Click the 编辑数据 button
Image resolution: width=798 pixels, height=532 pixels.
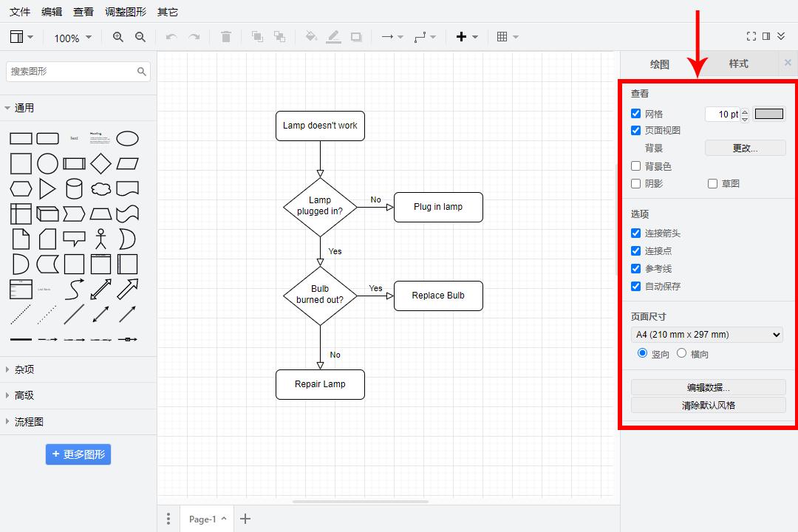(x=708, y=387)
